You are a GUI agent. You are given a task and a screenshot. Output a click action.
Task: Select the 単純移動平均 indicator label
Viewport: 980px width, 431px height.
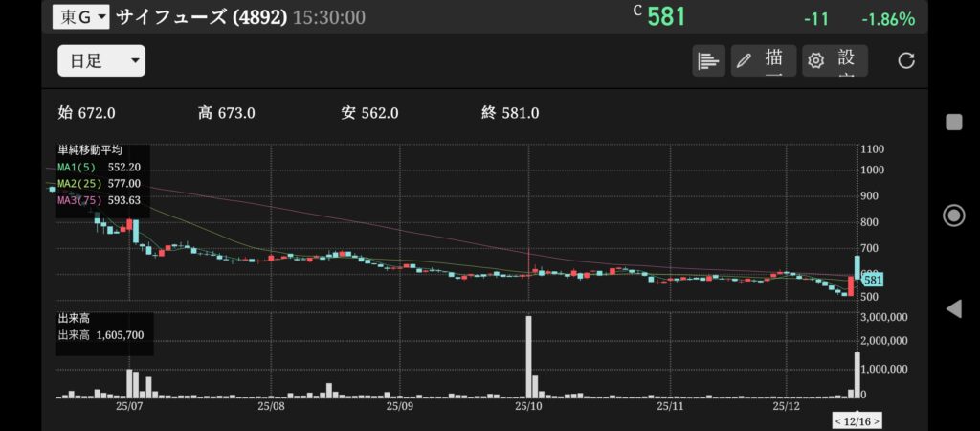[90, 151]
